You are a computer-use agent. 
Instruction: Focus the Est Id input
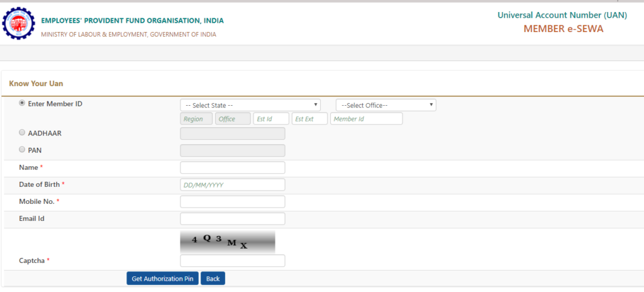click(271, 118)
